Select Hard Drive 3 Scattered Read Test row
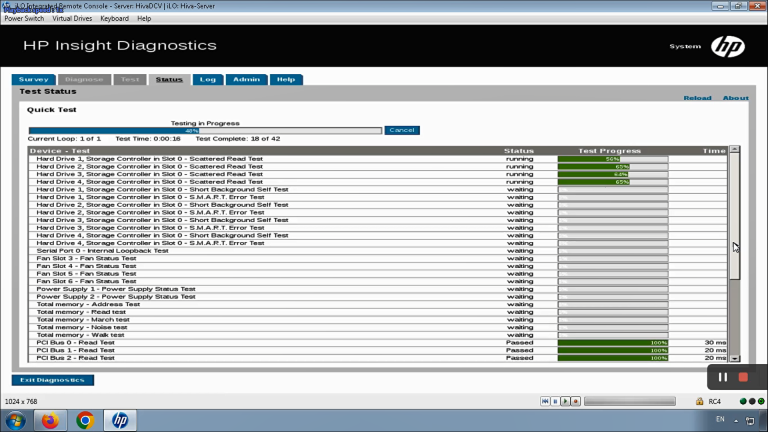The height and width of the screenshot is (432, 768). [378, 174]
